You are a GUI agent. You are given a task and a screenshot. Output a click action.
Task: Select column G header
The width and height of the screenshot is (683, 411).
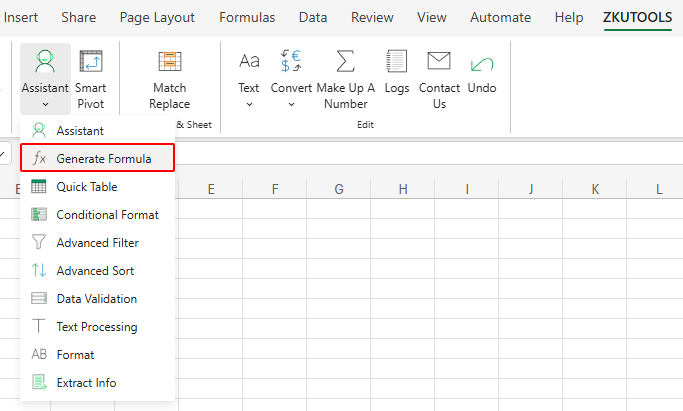[x=339, y=189]
